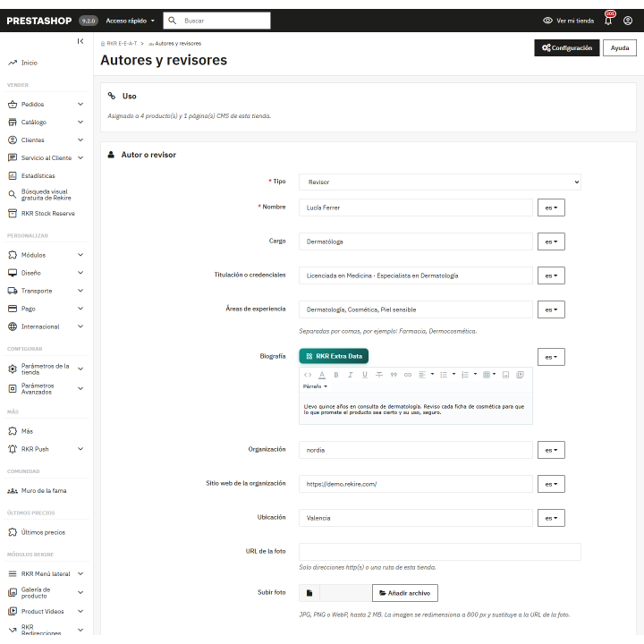Open Muro de la fama
This screenshot has width=644, height=644.
click(46, 491)
